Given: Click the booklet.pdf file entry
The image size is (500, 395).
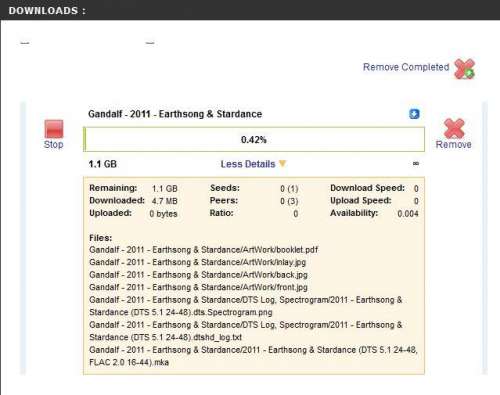Looking at the screenshot, I should 204,250.
